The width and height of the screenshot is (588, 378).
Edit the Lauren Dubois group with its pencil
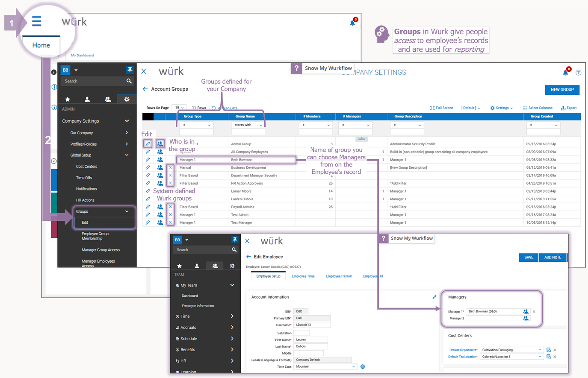(148, 199)
